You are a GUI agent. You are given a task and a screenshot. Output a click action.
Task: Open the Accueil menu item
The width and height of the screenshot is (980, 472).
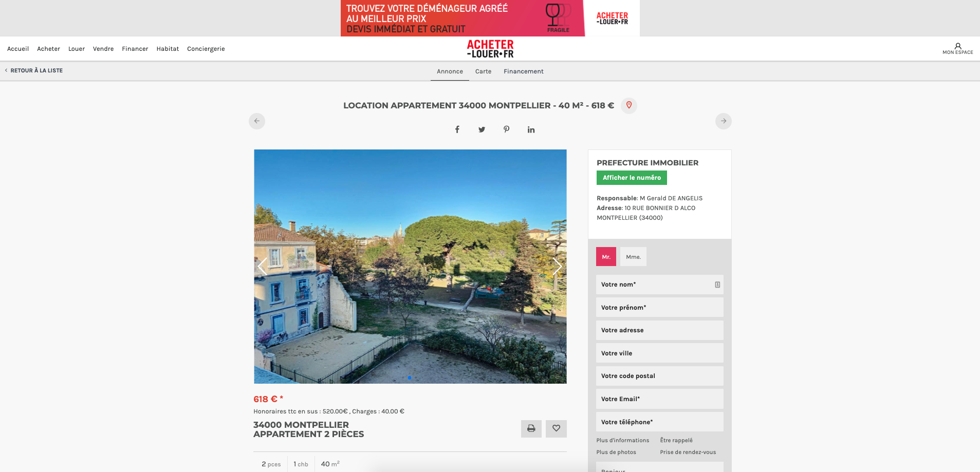(18, 49)
